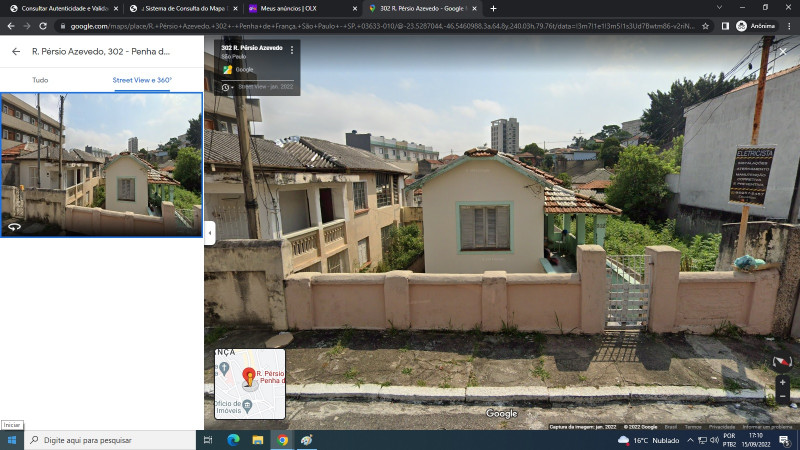This screenshot has width=800, height=450.
Task: Open a new browser tab
Action: 493,9
